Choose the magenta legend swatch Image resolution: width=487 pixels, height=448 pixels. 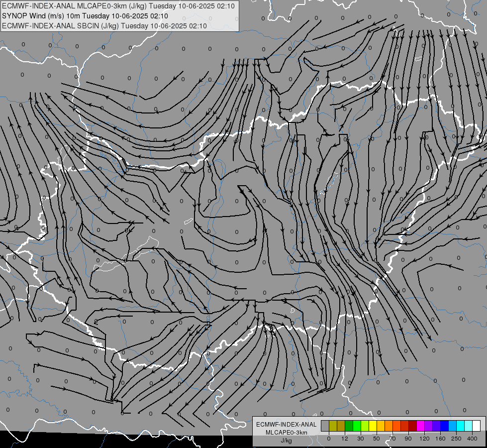[420, 426]
